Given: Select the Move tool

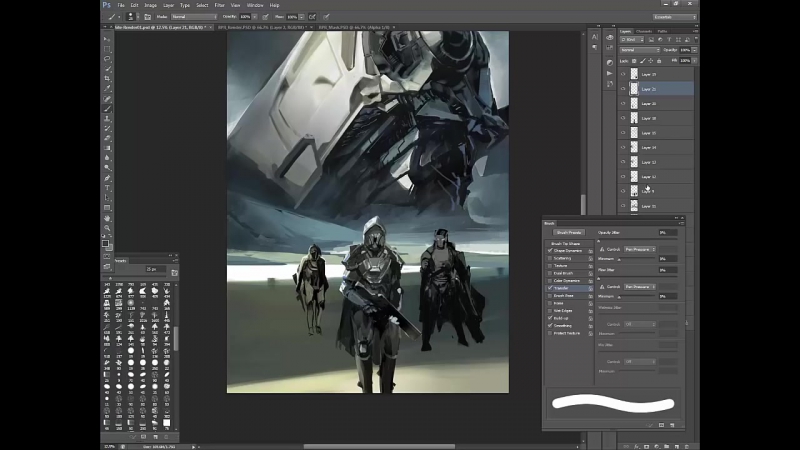Looking at the screenshot, I should coord(107,39).
